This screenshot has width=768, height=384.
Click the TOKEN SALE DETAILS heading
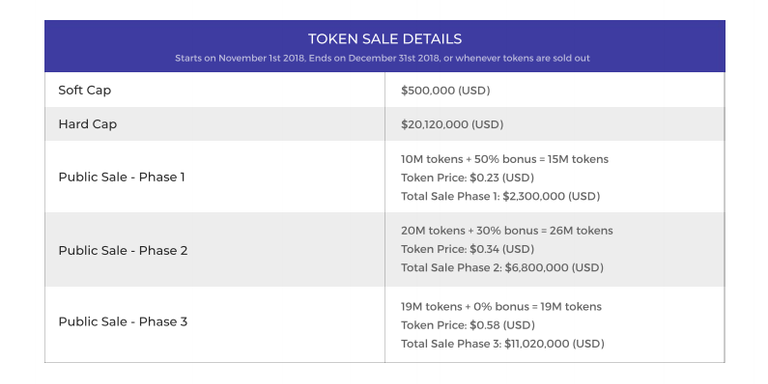pyautogui.click(x=384, y=39)
